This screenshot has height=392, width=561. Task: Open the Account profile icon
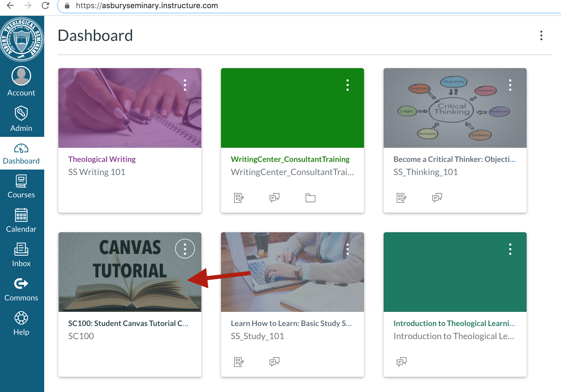point(21,76)
